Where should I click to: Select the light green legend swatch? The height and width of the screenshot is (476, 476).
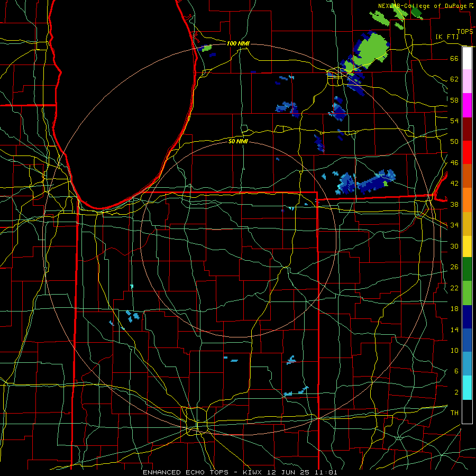(467, 293)
